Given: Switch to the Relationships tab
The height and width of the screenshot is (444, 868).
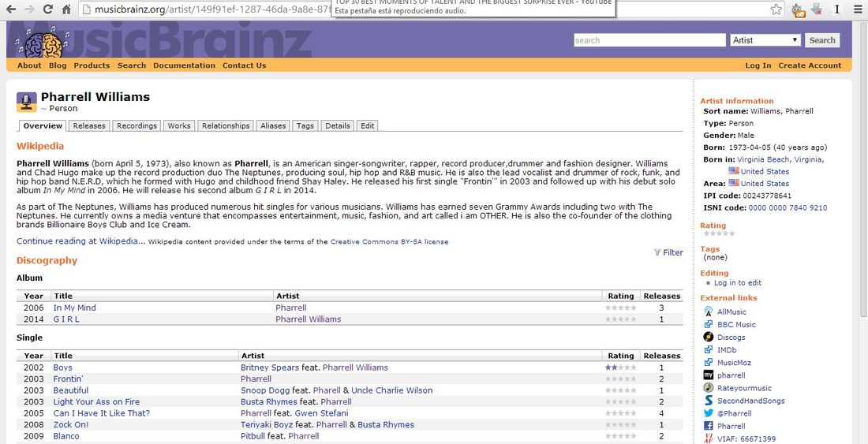Looking at the screenshot, I should pyautogui.click(x=226, y=125).
